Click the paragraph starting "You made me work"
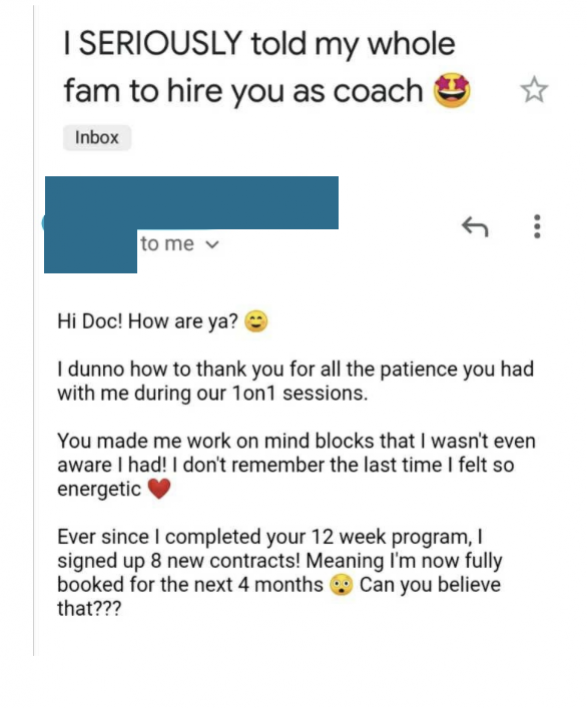This screenshot has height=708, width=587. 296,465
